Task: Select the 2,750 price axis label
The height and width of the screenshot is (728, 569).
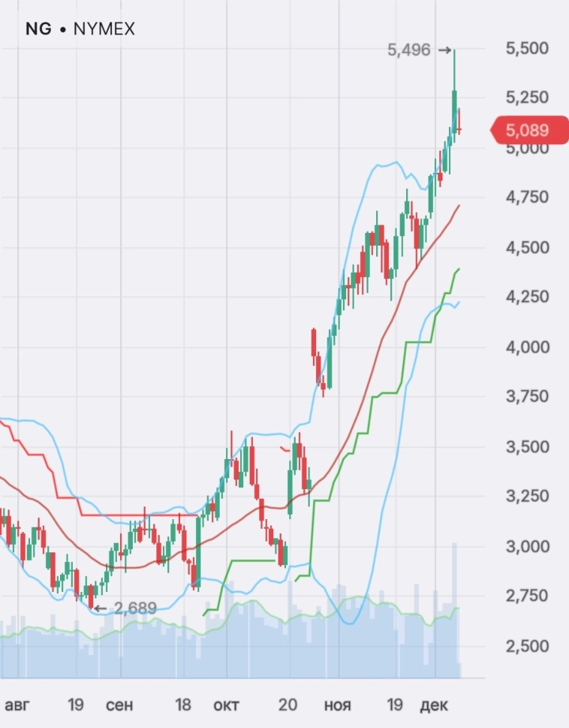Action: (527, 595)
